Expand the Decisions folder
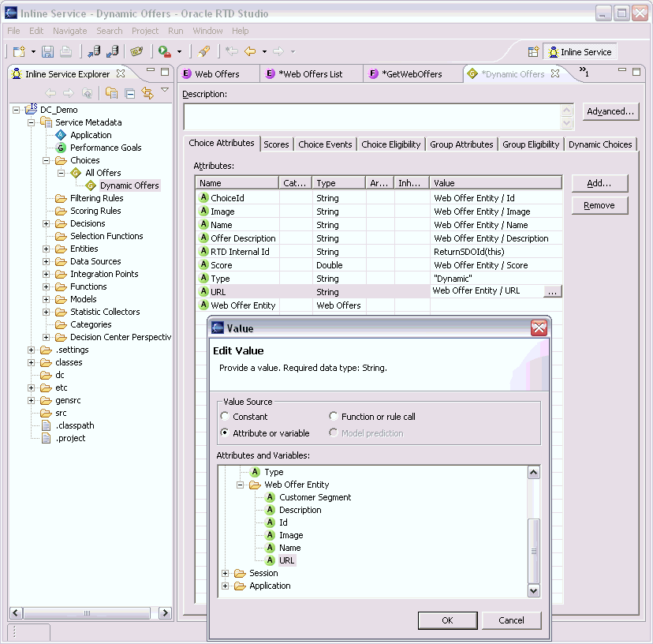Screen dimensions: 653x644 pyautogui.click(x=47, y=224)
